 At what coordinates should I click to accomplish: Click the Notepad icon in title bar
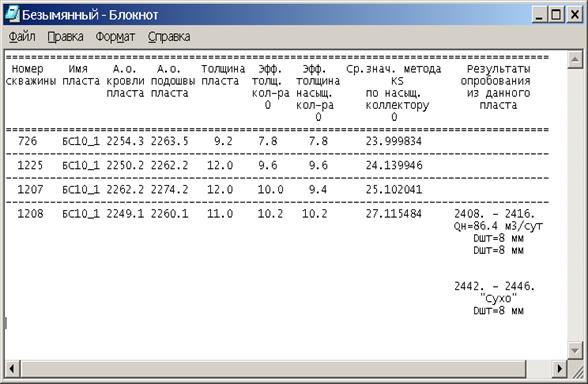12,14
